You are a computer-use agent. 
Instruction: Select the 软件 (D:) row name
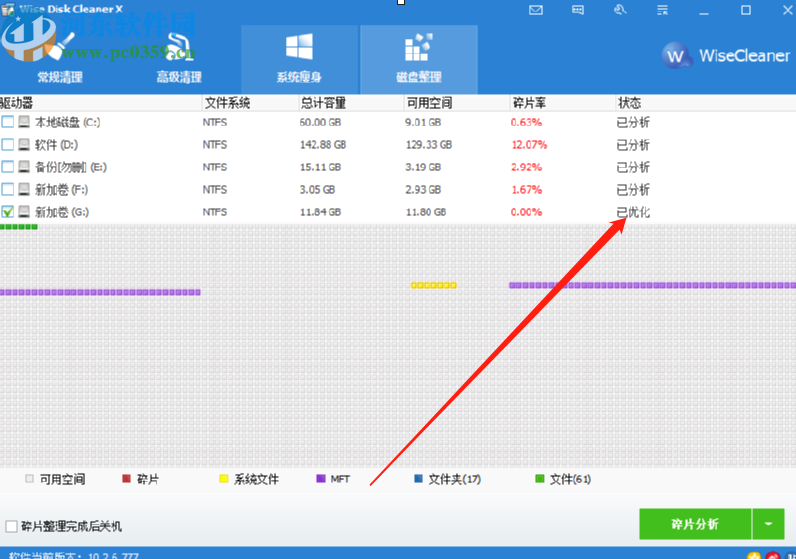(56, 145)
